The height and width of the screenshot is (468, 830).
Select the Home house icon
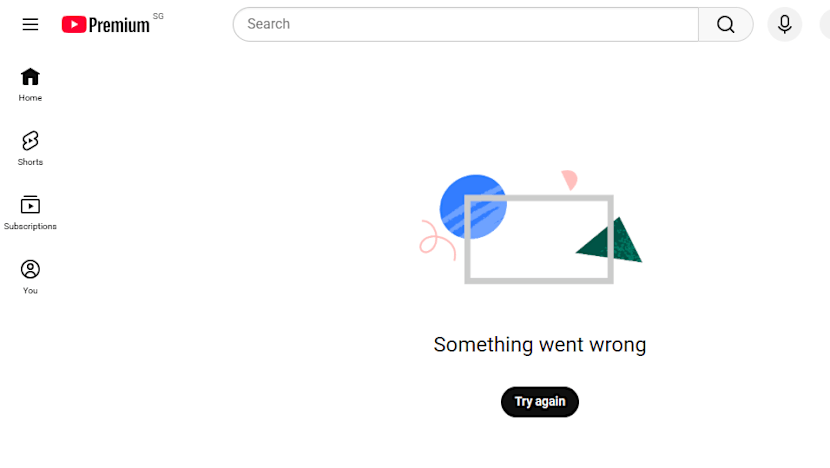[30, 76]
